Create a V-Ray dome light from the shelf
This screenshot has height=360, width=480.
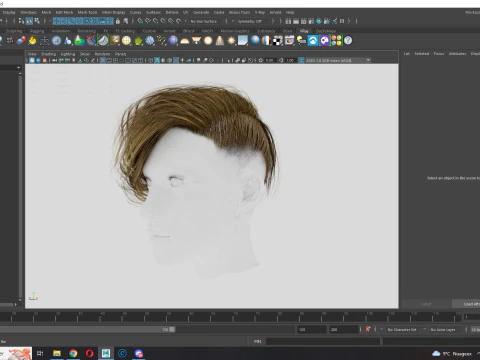pos(184,41)
